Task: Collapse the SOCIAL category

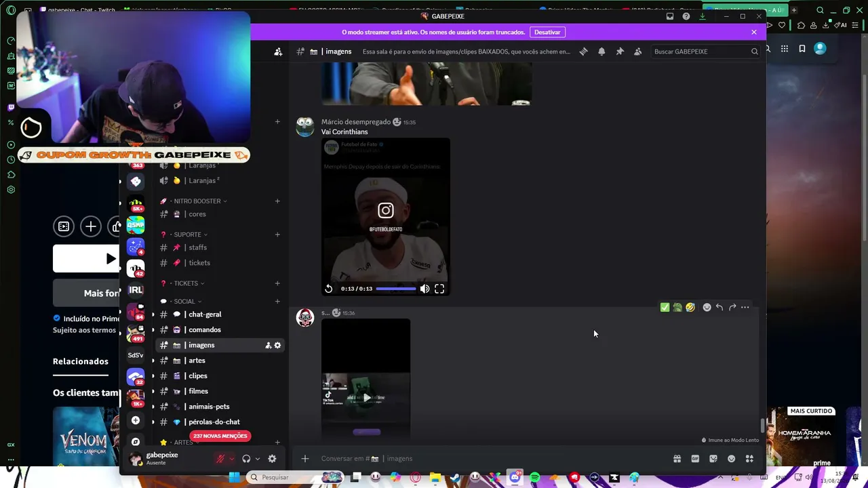Action: [183, 302]
